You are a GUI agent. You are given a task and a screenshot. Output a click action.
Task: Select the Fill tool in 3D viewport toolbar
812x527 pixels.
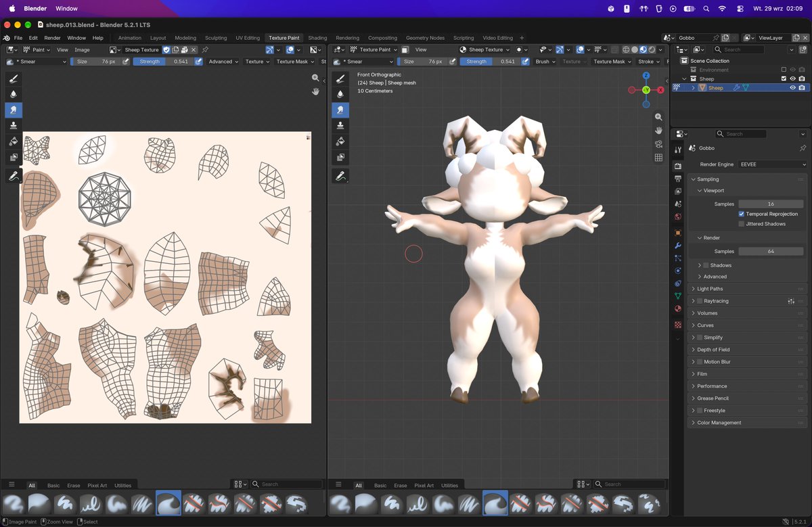pos(340,141)
